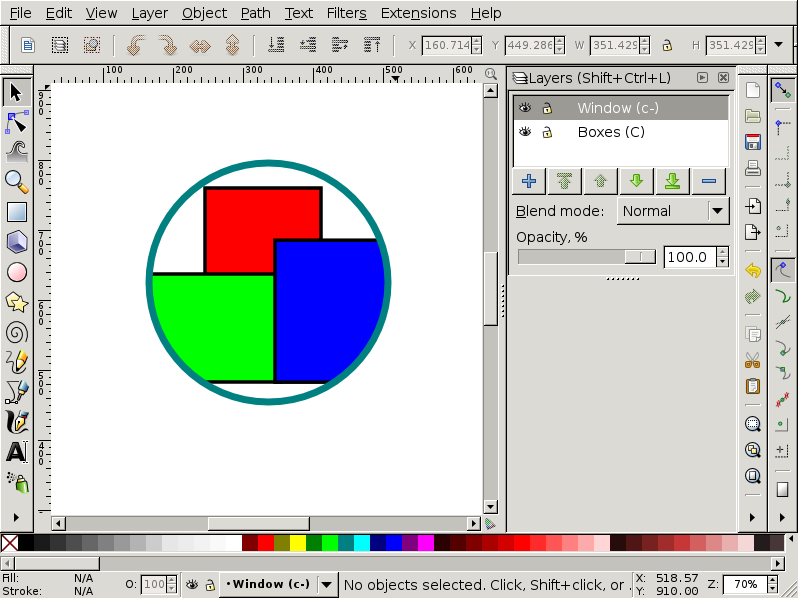Toggle enable snapping button
Image resolution: width=798 pixels, height=598 pixels.
[783, 91]
